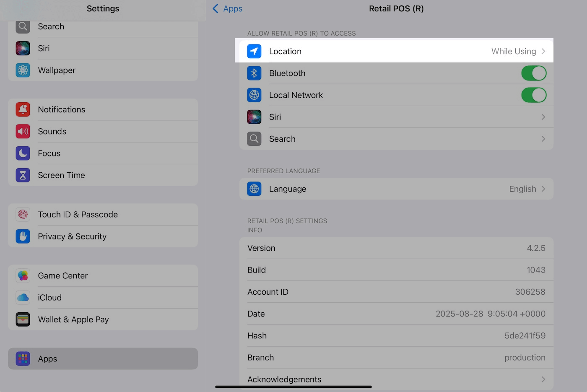Click the Local Network globe icon
587x392 pixels.
(254, 95)
